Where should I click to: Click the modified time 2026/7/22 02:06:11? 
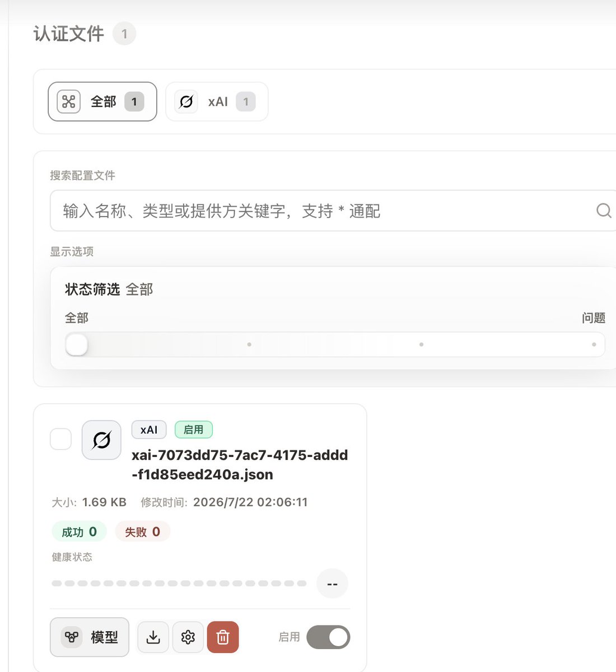click(250, 502)
